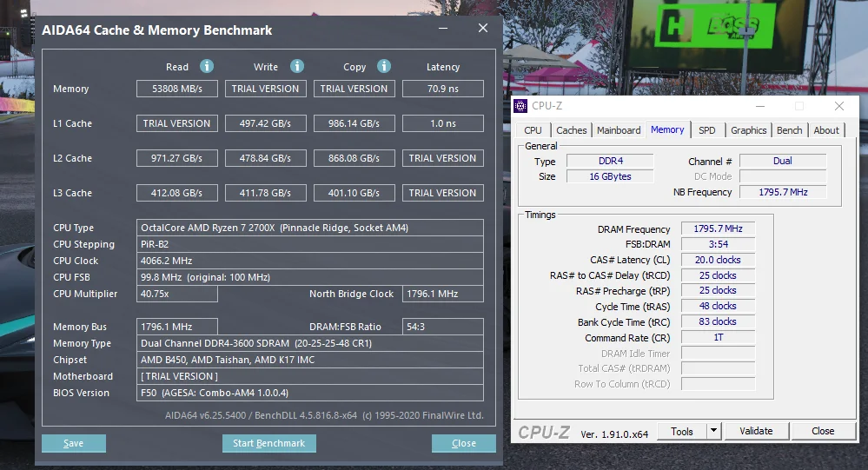Select the Mainboard tab

coord(619,130)
